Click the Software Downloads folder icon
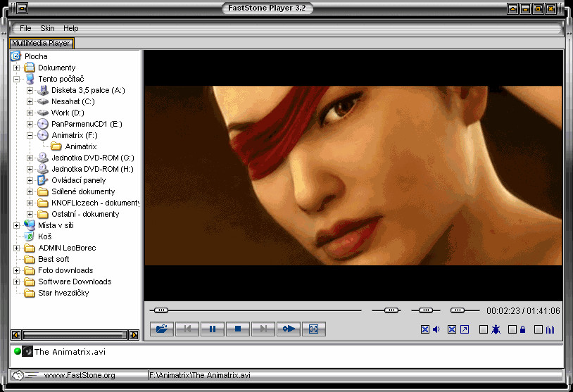The height and width of the screenshot is (392, 573). pos(30,282)
